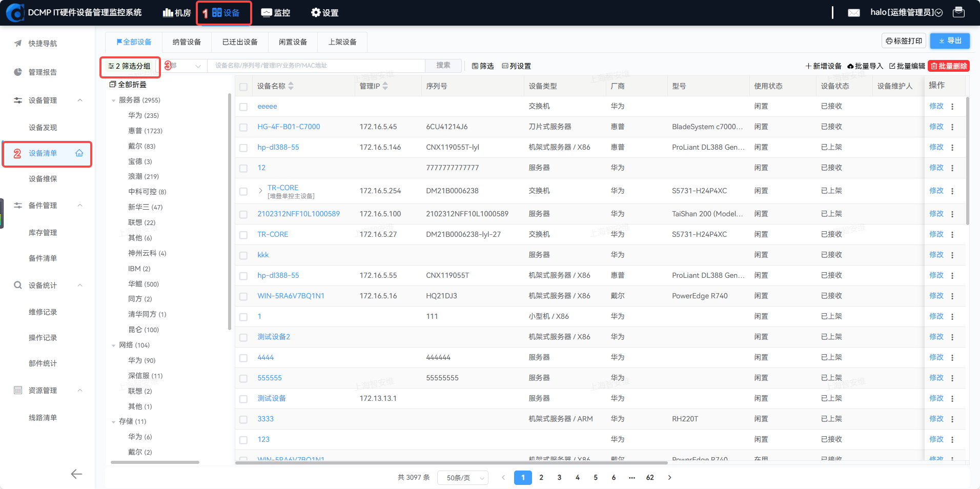
Task: Select 华鲲 (500) in group tree
Action: (x=144, y=284)
